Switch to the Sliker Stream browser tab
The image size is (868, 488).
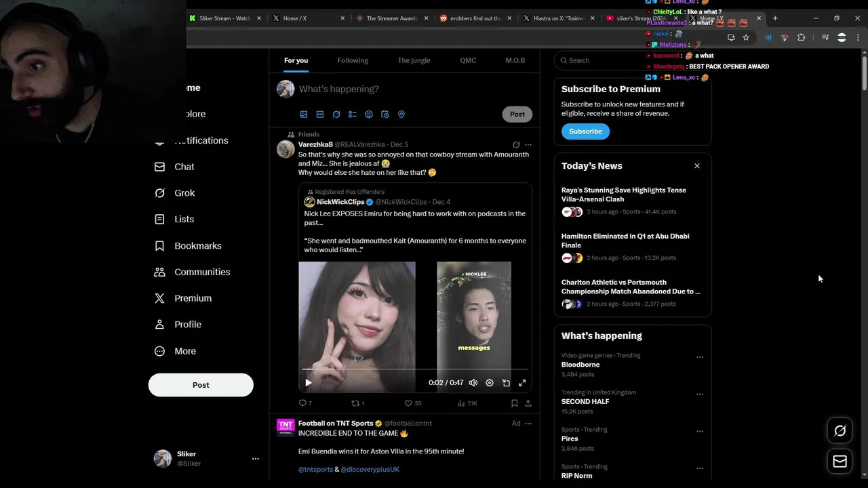tap(225, 18)
